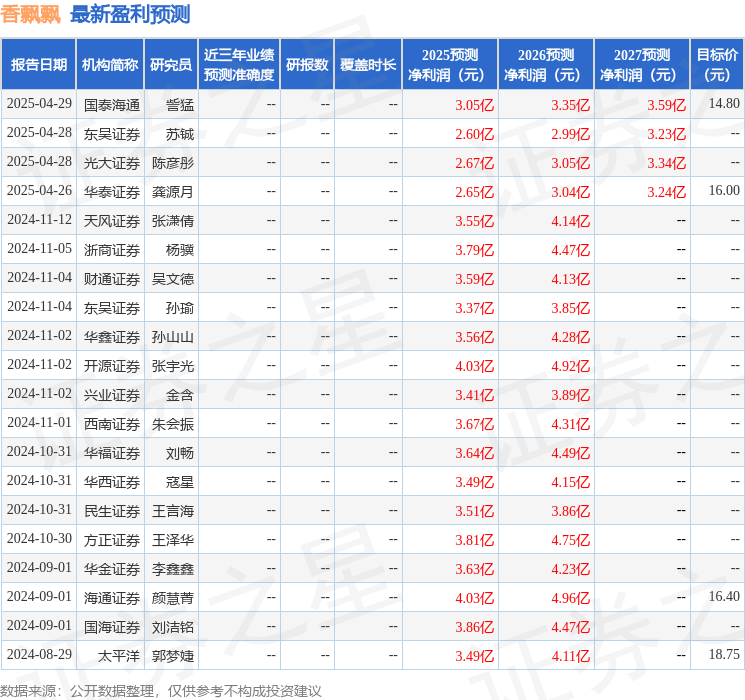Click the 覆盖时长 column header

coord(368,65)
